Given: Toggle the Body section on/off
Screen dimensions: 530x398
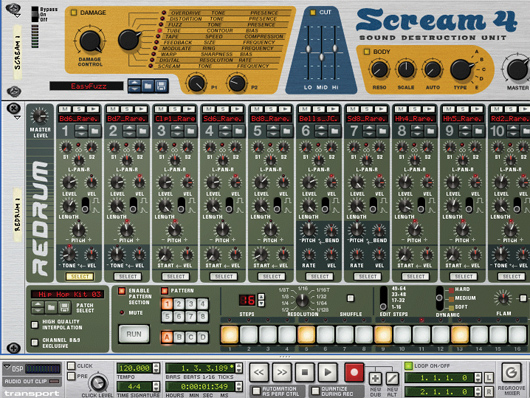Looking at the screenshot, I should [x=367, y=52].
